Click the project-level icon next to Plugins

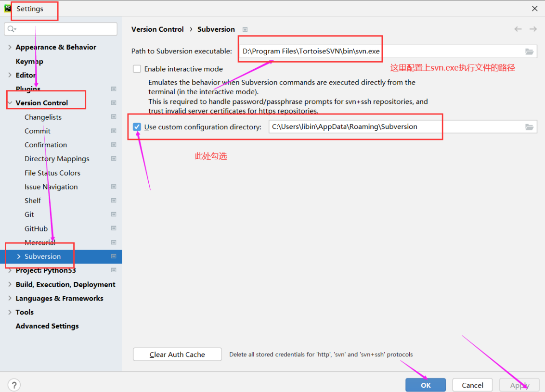[x=114, y=89]
